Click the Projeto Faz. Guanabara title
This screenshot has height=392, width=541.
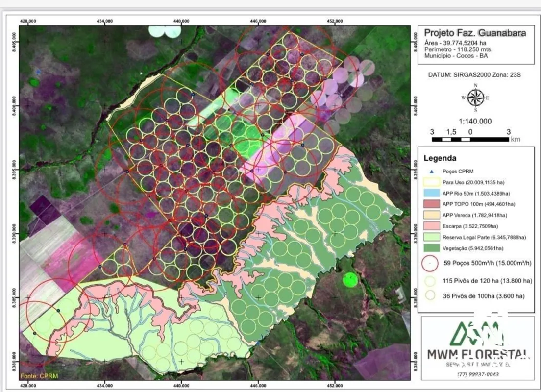click(x=474, y=33)
